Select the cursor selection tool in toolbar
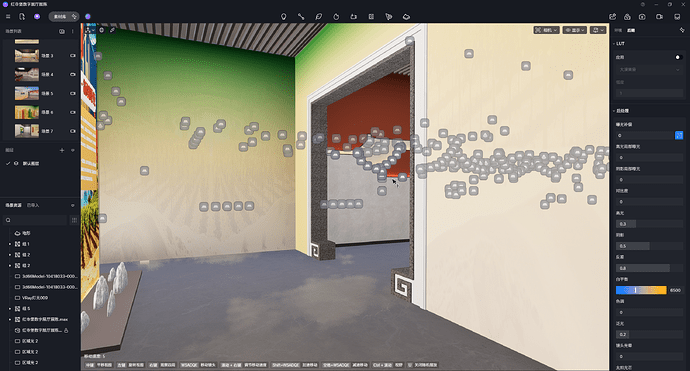 click(389, 17)
